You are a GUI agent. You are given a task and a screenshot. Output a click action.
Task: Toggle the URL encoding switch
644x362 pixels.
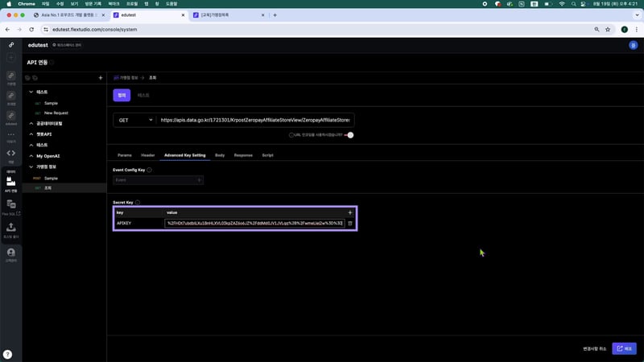[349, 134]
